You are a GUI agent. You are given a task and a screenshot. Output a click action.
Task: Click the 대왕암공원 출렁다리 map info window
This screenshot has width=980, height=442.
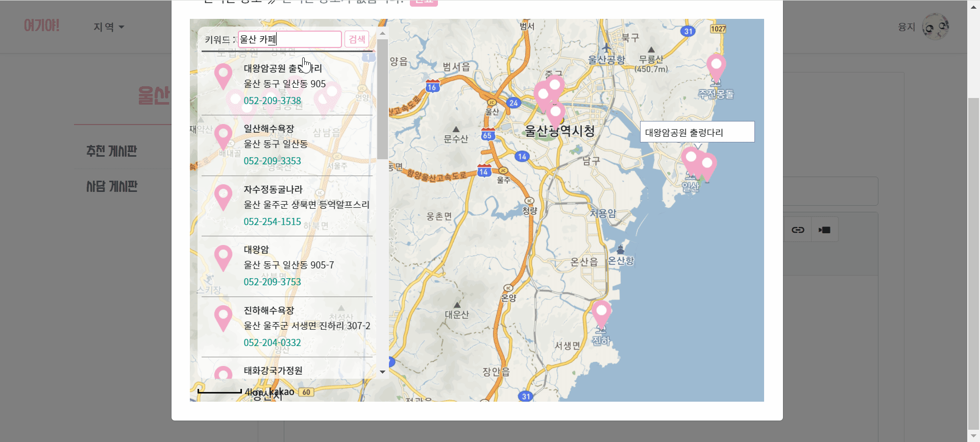point(697,132)
